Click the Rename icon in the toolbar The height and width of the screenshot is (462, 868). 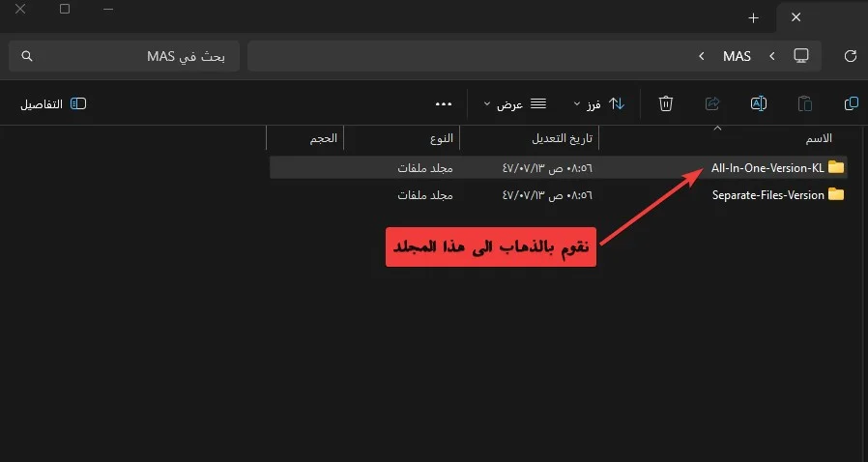(759, 103)
